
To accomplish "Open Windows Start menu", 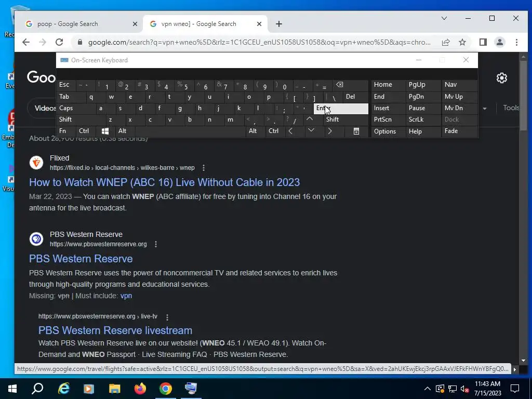I will (12, 389).
